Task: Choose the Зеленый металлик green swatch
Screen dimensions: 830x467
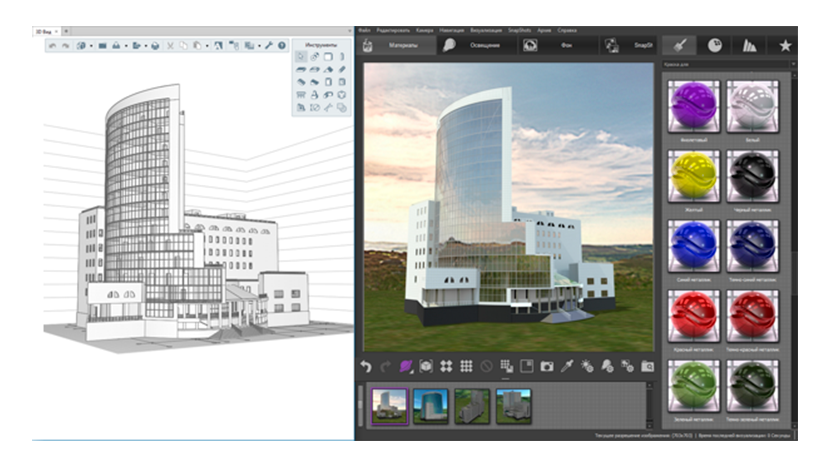Action: click(693, 385)
